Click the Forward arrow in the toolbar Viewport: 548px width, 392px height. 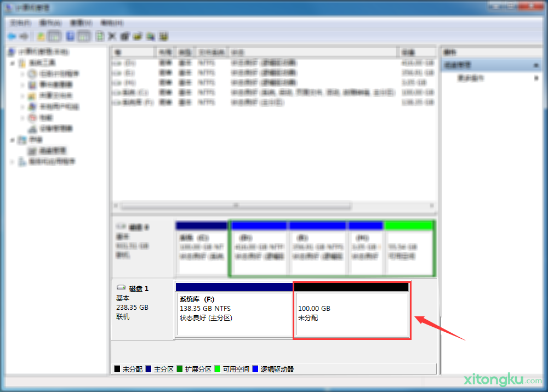tap(24, 36)
